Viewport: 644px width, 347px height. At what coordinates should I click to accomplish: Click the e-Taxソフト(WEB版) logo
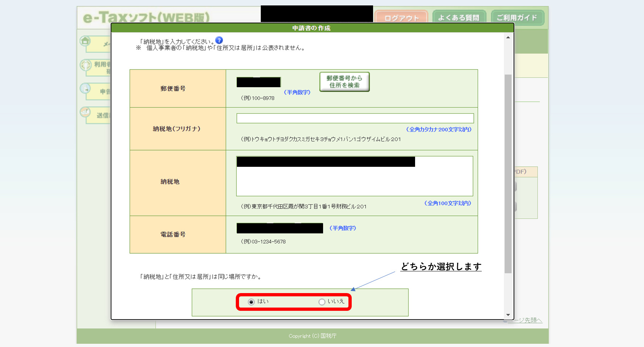coord(146,17)
